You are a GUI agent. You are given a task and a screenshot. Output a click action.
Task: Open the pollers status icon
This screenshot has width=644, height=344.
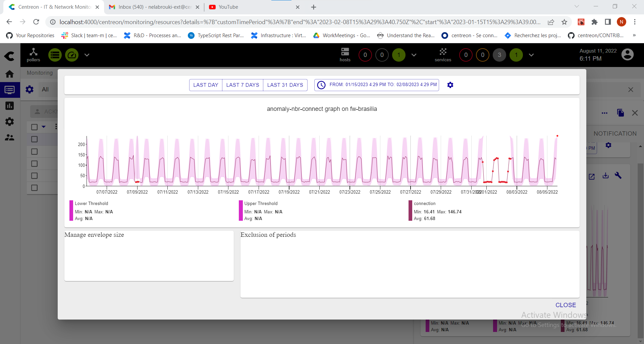pos(33,55)
